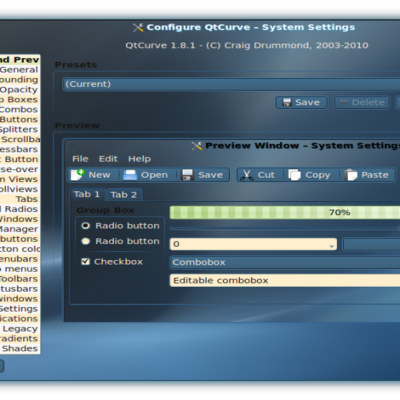This screenshot has width=400, height=400.
Task: Click the spin box field showing 0
Action: (253, 244)
